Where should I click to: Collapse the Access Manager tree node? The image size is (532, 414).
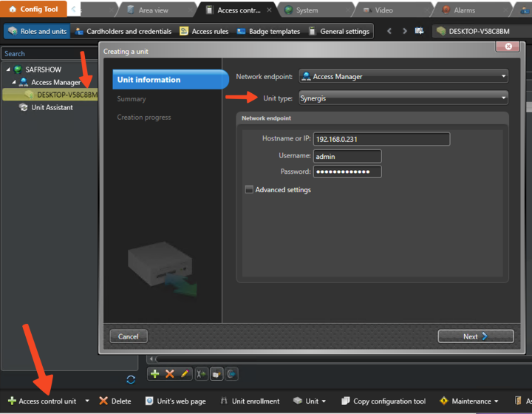coord(14,82)
